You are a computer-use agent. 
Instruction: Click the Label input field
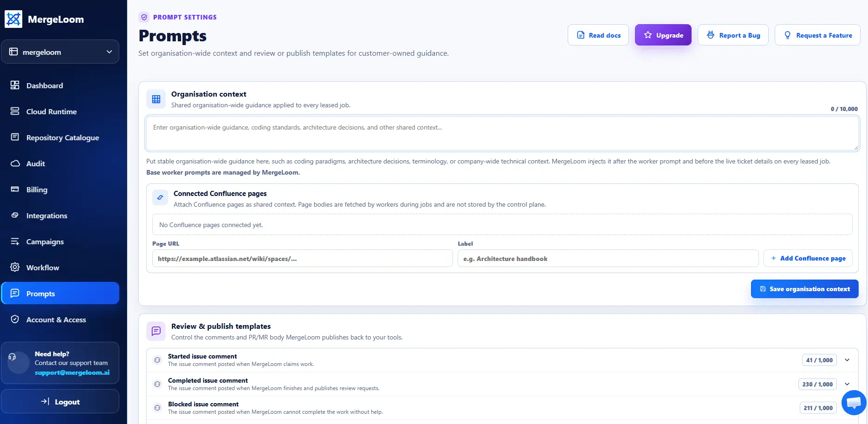click(x=608, y=258)
